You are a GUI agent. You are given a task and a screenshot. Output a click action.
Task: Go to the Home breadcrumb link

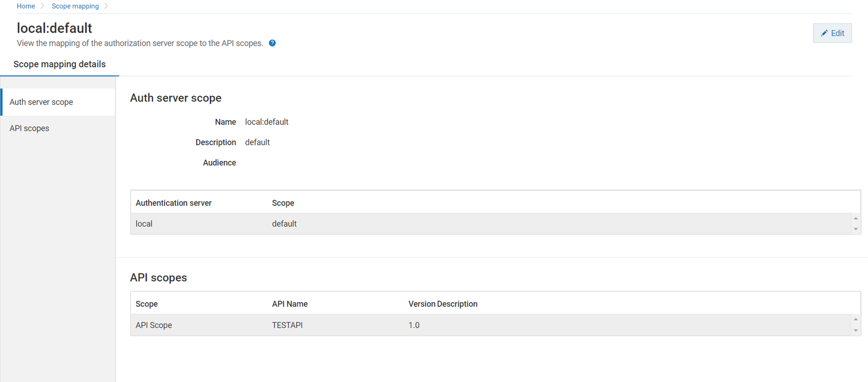pos(25,6)
